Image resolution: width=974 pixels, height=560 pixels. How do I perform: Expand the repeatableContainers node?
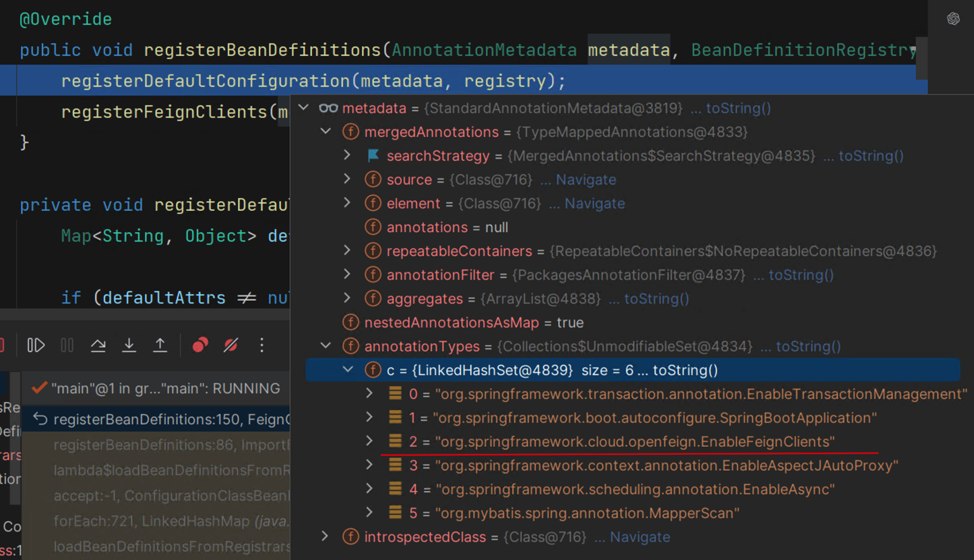[x=347, y=251]
